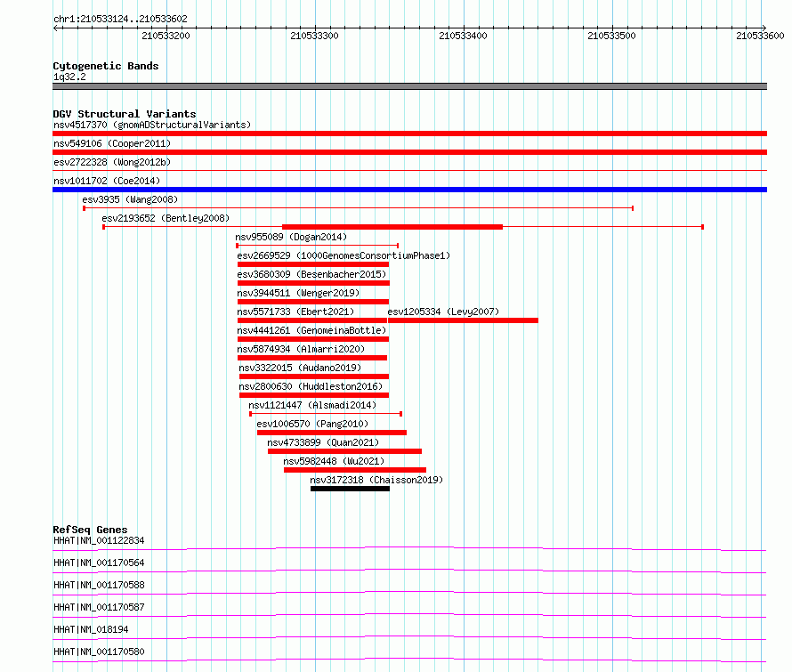The width and height of the screenshot is (792, 672).
Task: Click ruler position 210533200
Action: pos(166,36)
